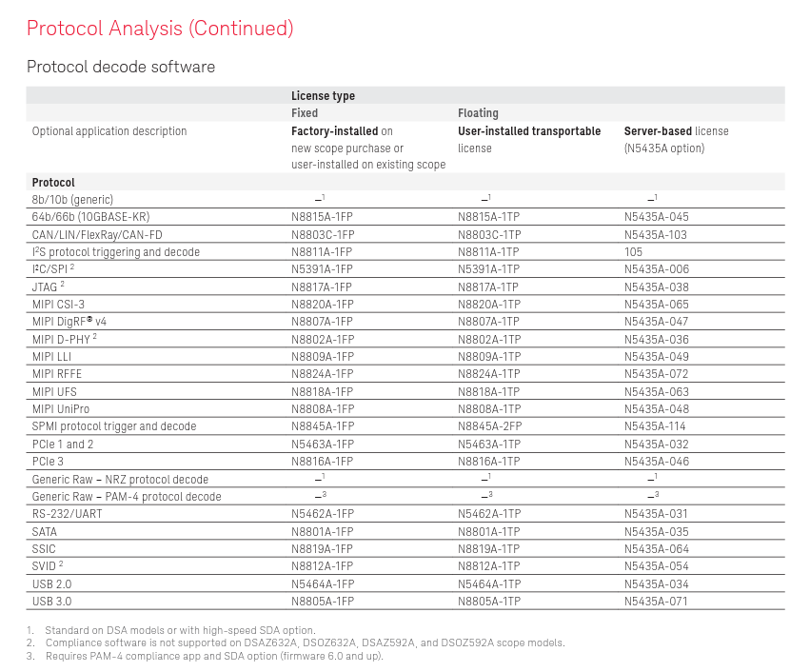
Task: Click the "Optional application description" header cell
Action: (109, 131)
